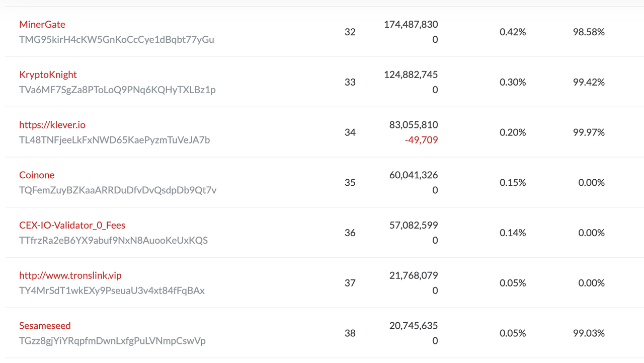Open the Coinone validator page
This screenshot has width=644, height=363.
(37, 175)
